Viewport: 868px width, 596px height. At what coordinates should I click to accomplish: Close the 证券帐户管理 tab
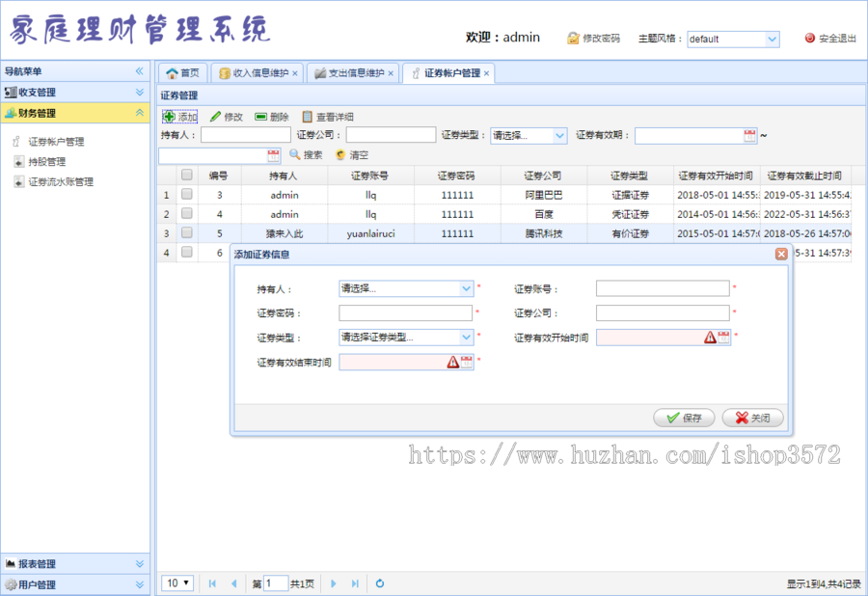[487, 73]
